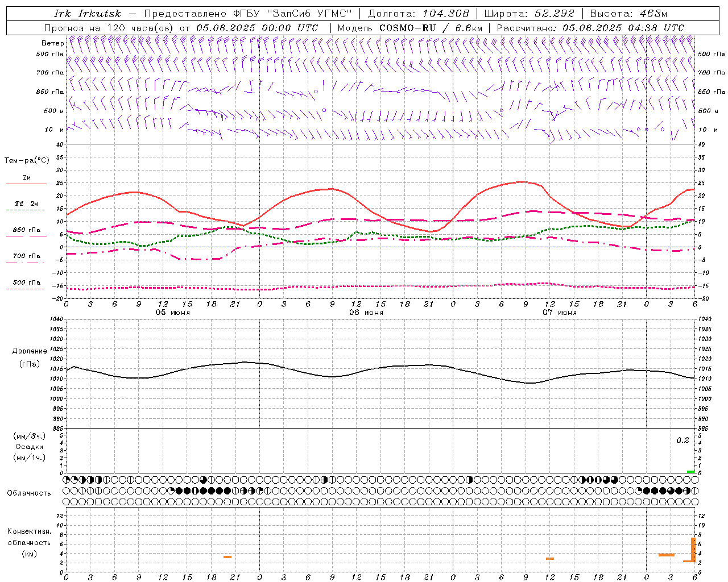Image resolution: width=728 pixels, height=582 pixels.
Task: Click the "Тем-ра(°C)" temperature label
Action: [27, 161]
